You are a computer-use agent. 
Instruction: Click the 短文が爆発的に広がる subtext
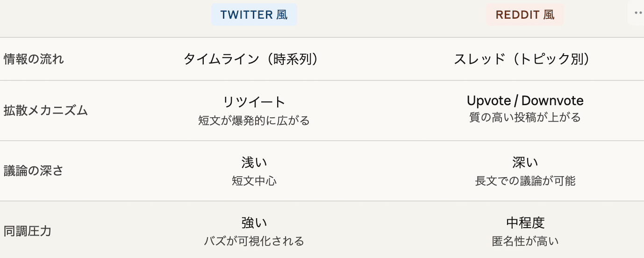tap(254, 121)
